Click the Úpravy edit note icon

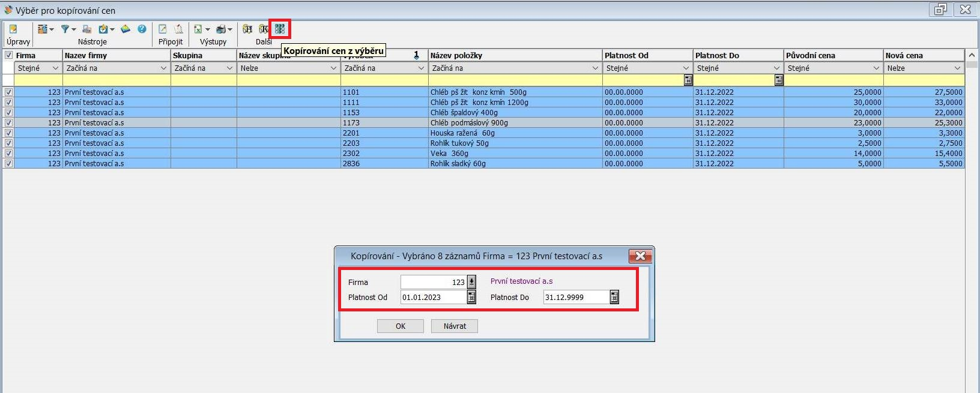(x=13, y=29)
